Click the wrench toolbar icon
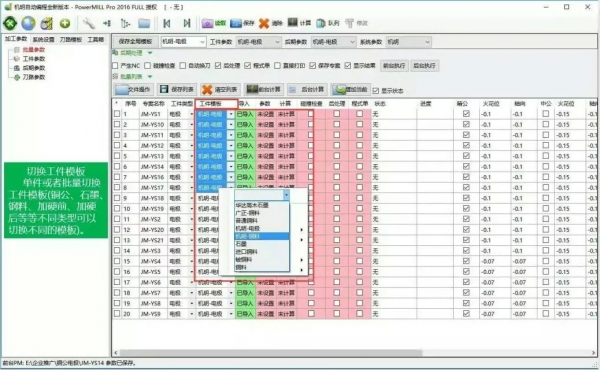Image resolution: width=600 pixels, height=370 pixels. (88, 23)
